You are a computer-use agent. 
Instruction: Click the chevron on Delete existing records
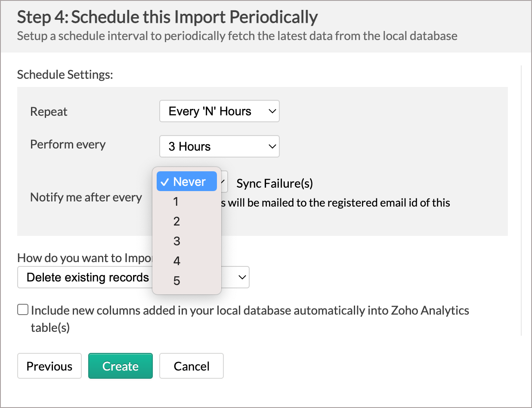click(x=242, y=277)
